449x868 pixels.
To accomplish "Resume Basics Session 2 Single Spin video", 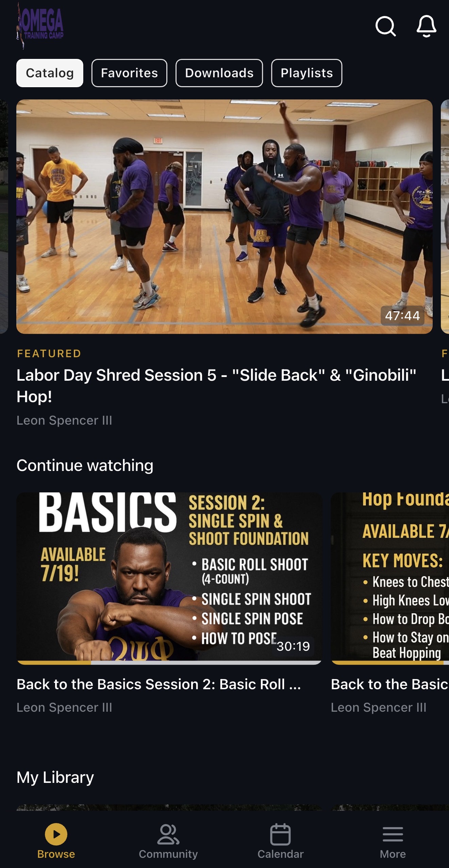I will point(169,578).
